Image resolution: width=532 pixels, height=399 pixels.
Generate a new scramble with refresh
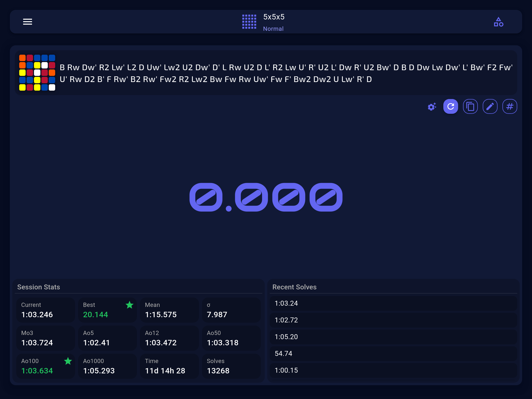coord(450,107)
